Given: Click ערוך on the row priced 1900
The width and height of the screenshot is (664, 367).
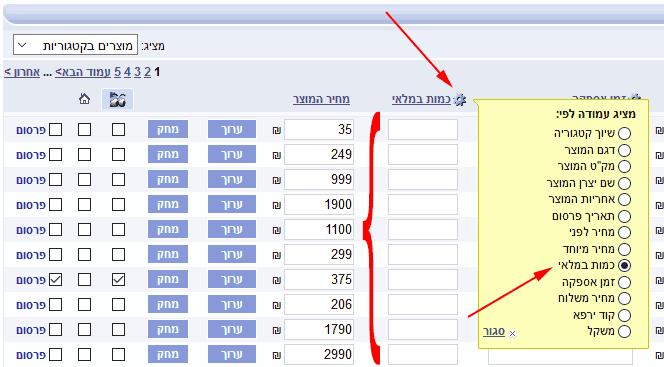Looking at the screenshot, I should 232,204.
